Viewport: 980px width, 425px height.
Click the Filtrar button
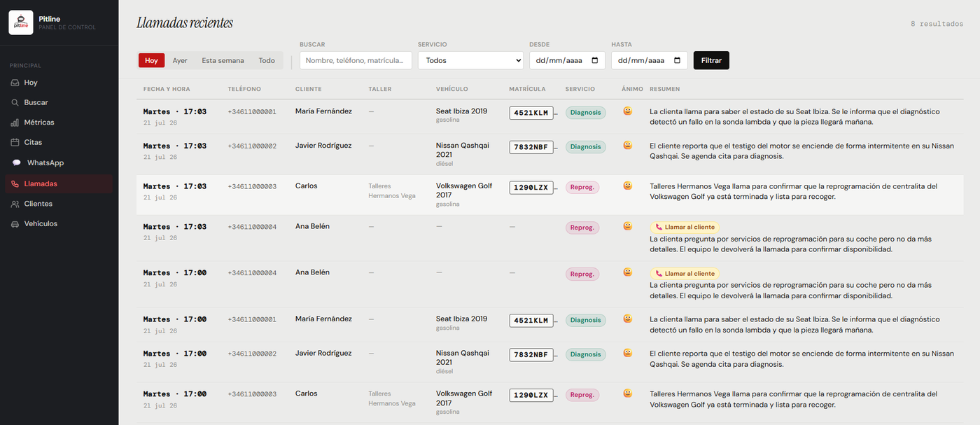pos(711,60)
